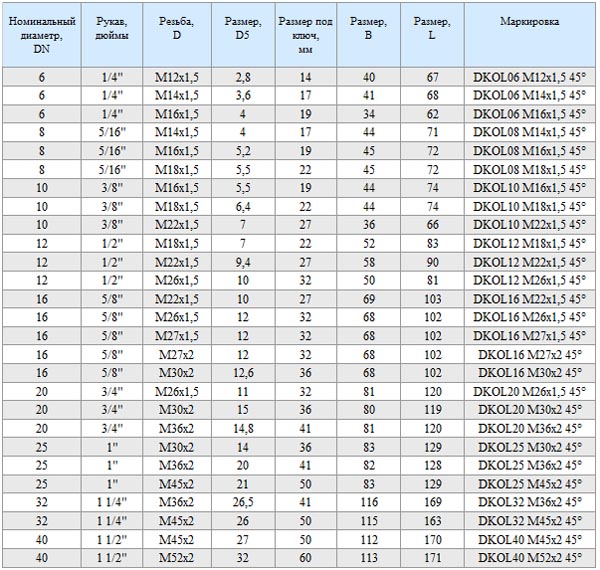Select marking cell 'DKOL20 M26x1,5 45°'

(x=530, y=392)
